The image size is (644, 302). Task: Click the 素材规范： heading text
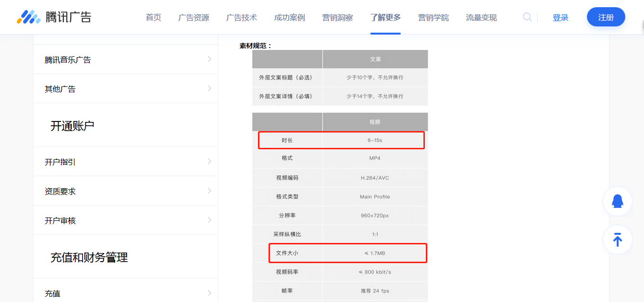256,46
